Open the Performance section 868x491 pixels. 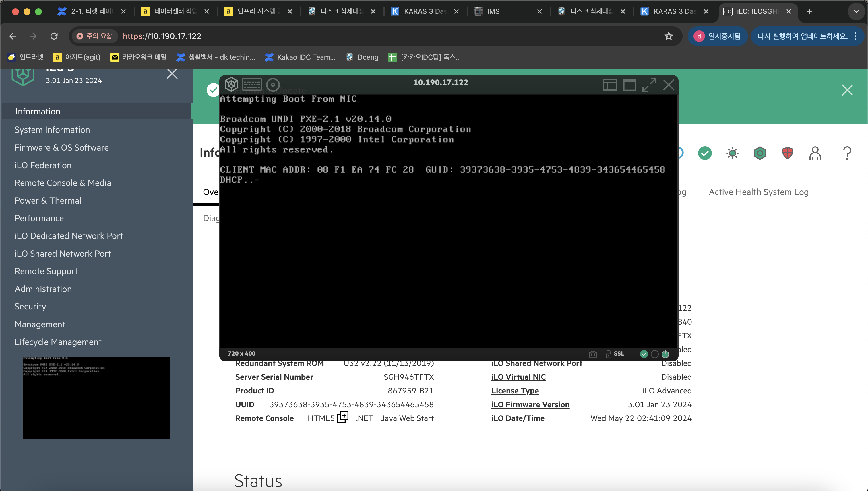[x=39, y=218]
